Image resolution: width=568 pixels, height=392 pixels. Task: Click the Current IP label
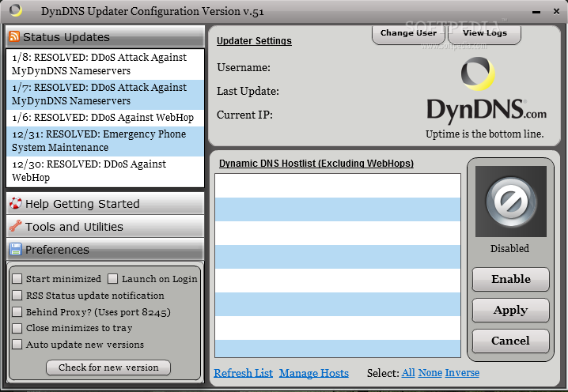[x=244, y=115]
